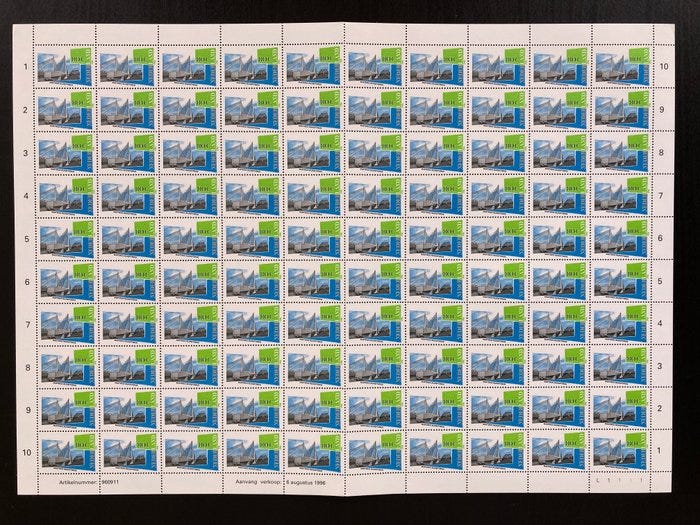Click the "Aanvang verkoop:" label
Image resolution: width=700 pixels, height=525 pixels.
[258, 482]
